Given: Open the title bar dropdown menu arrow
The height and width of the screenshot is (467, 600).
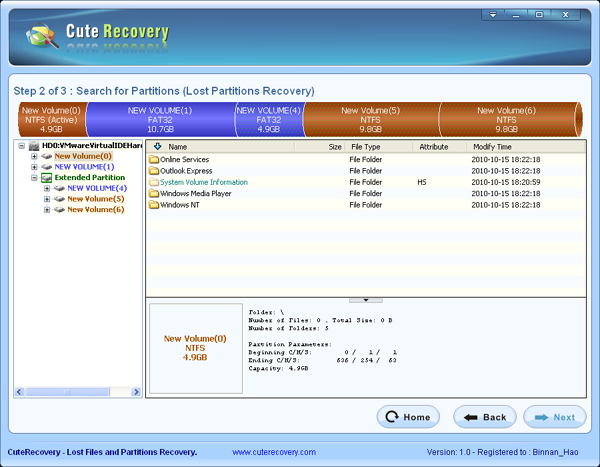Looking at the screenshot, I should coord(493,15).
